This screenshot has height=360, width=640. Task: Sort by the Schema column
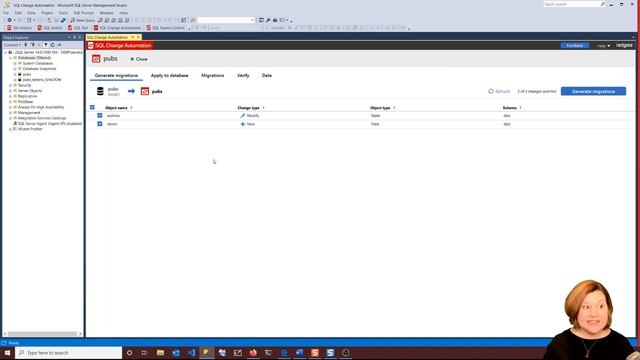pyautogui.click(x=509, y=108)
